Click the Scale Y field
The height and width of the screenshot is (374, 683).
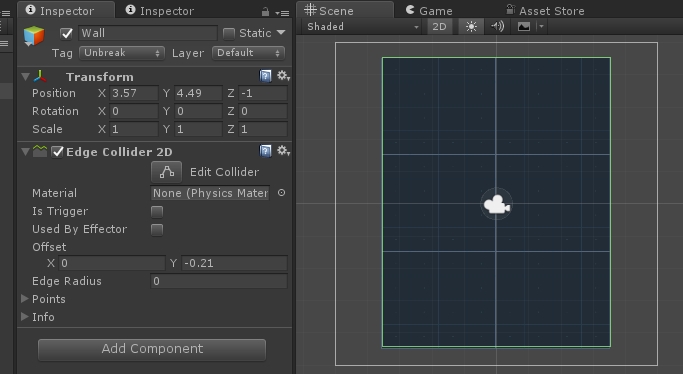click(x=198, y=129)
